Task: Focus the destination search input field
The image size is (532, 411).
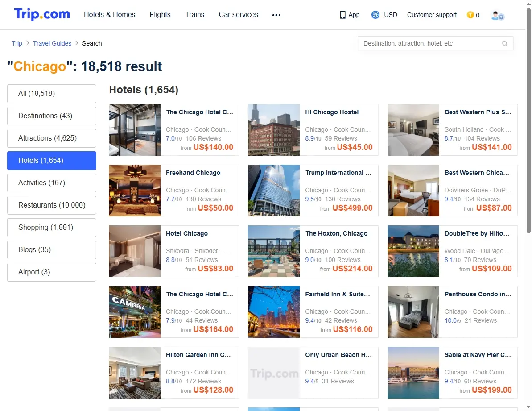Action: click(436, 43)
